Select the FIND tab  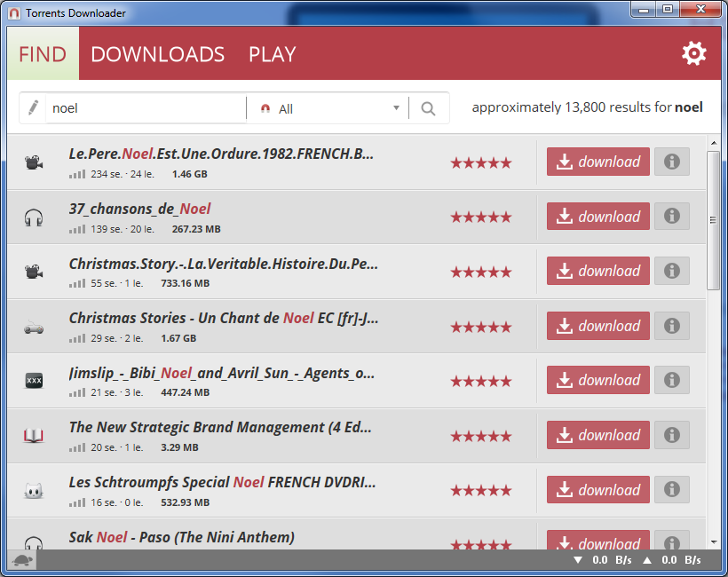click(x=43, y=54)
